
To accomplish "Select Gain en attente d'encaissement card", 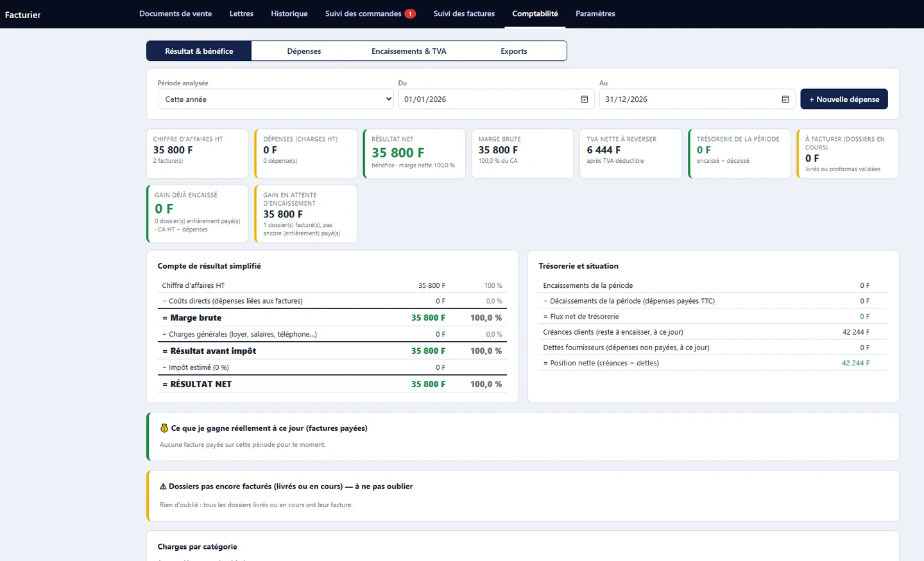I will click(305, 214).
